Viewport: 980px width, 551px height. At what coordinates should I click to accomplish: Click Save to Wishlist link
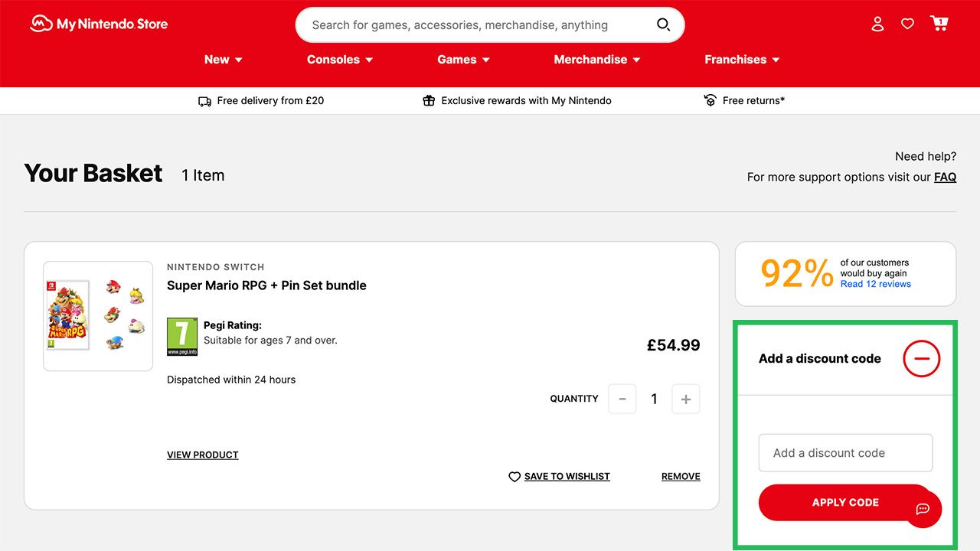point(567,476)
